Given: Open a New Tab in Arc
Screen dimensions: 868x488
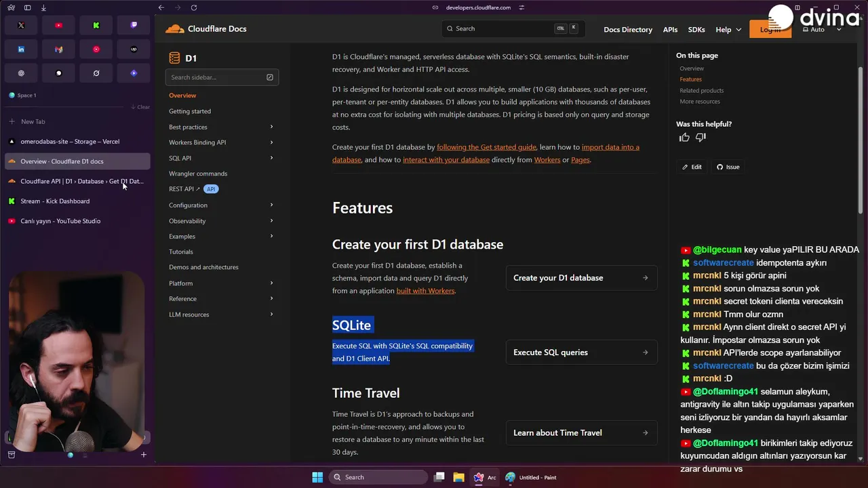Looking at the screenshot, I should pyautogui.click(x=77, y=121).
